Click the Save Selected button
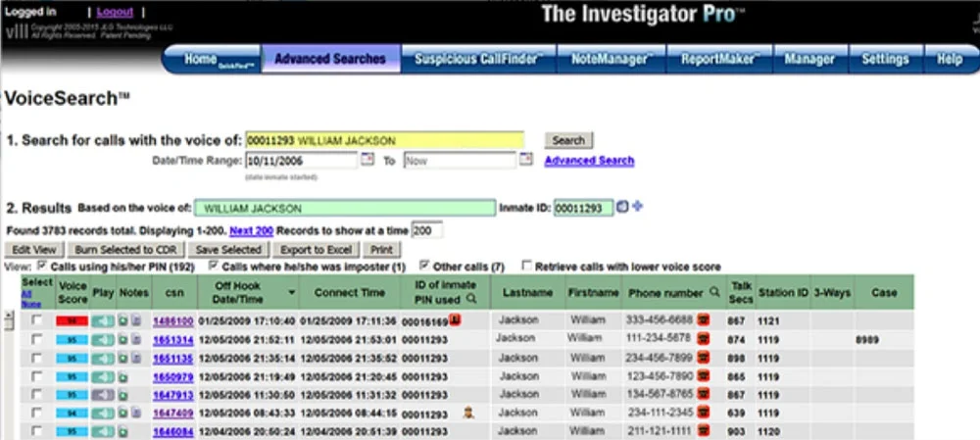 click(x=228, y=249)
